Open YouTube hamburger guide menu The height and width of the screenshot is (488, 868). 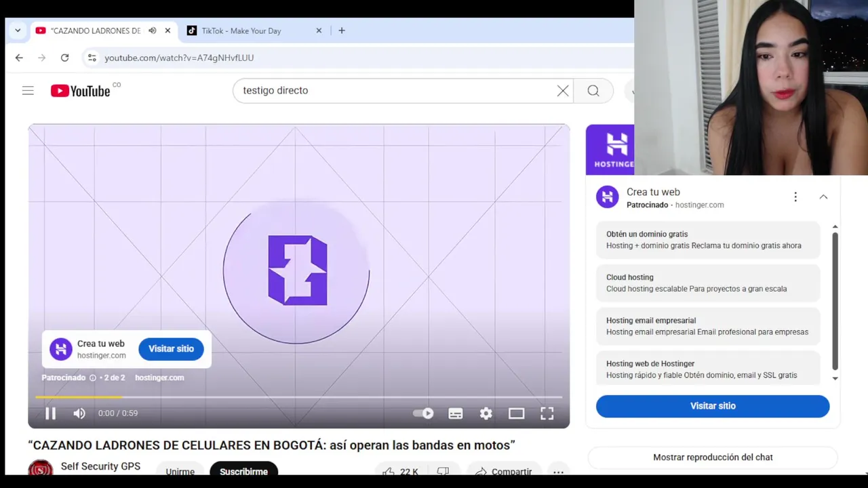[28, 90]
